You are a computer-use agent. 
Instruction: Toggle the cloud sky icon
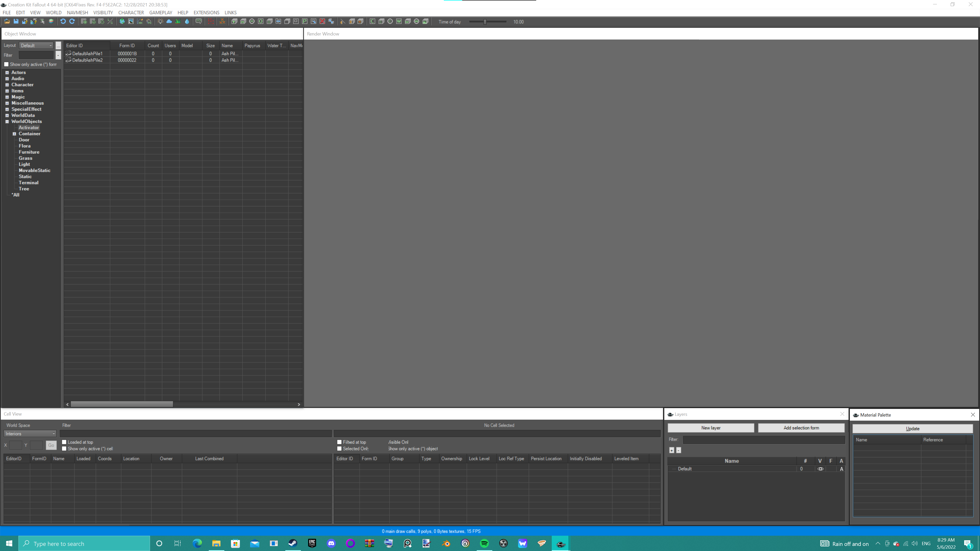pos(169,22)
